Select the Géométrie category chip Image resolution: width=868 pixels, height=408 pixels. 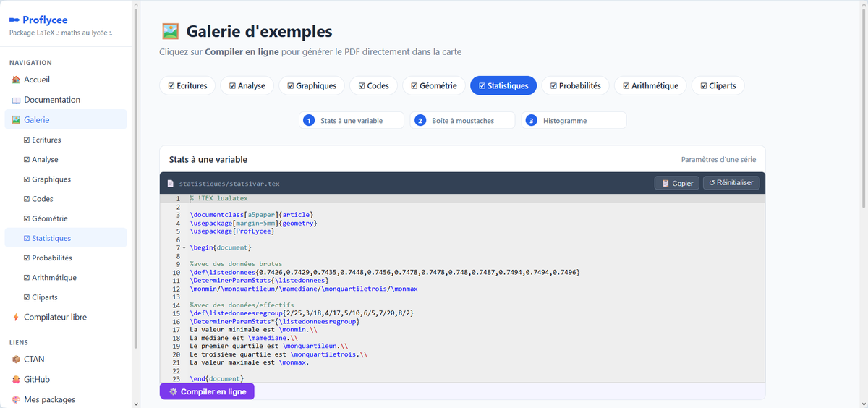point(433,85)
